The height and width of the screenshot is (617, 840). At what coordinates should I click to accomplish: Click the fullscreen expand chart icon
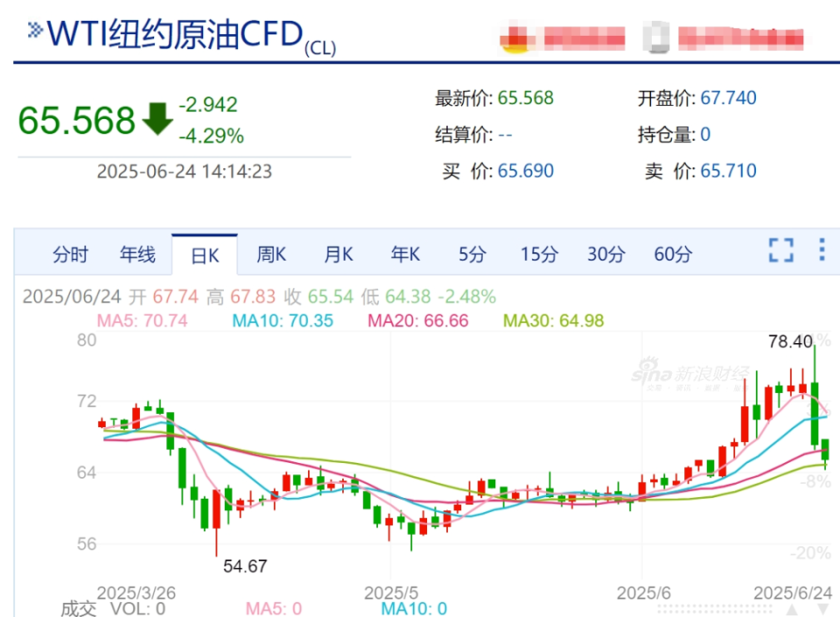click(781, 250)
